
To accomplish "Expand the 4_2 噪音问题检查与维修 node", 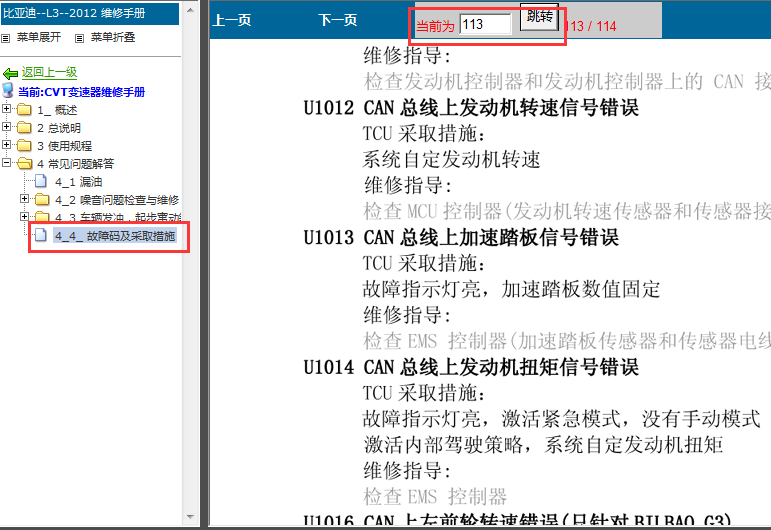I will tap(24, 199).
